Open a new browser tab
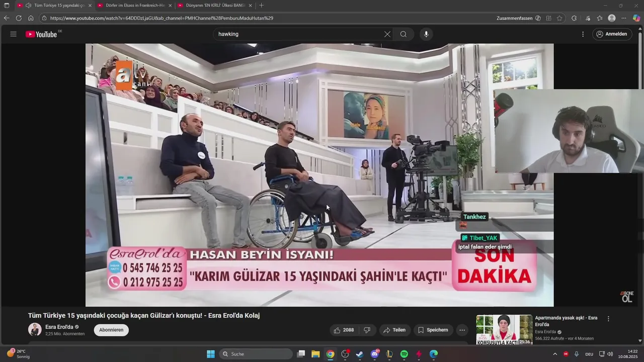The height and width of the screenshot is (362, 644). coord(261,6)
